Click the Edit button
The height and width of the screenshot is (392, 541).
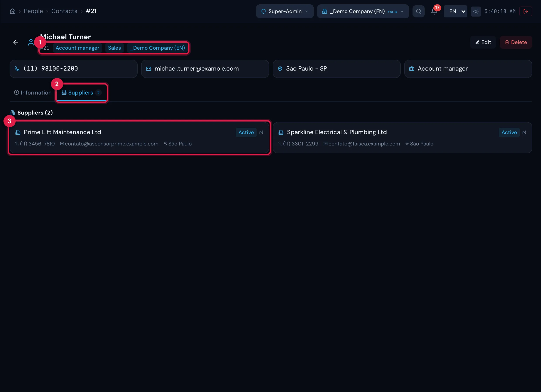(x=483, y=42)
